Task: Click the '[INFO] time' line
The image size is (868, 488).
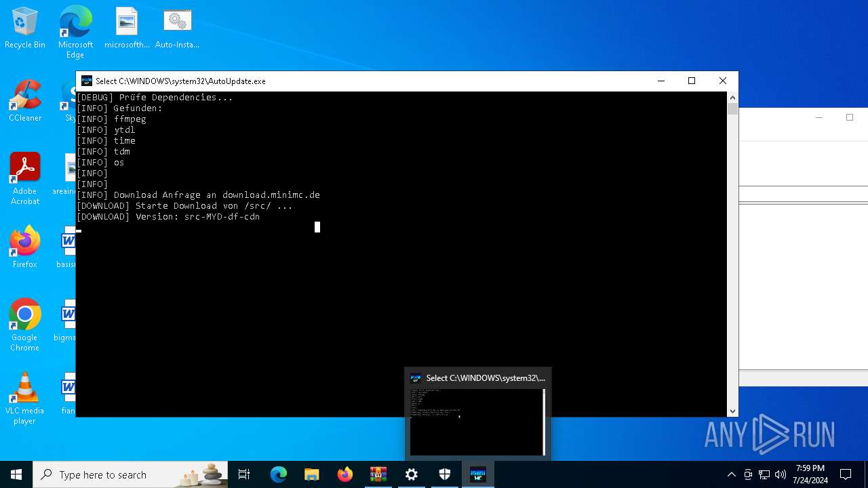Action: point(106,141)
